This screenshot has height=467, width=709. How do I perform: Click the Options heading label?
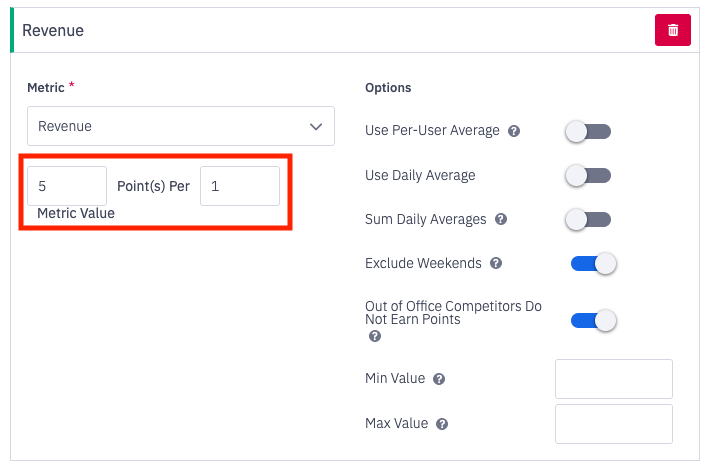388,88
